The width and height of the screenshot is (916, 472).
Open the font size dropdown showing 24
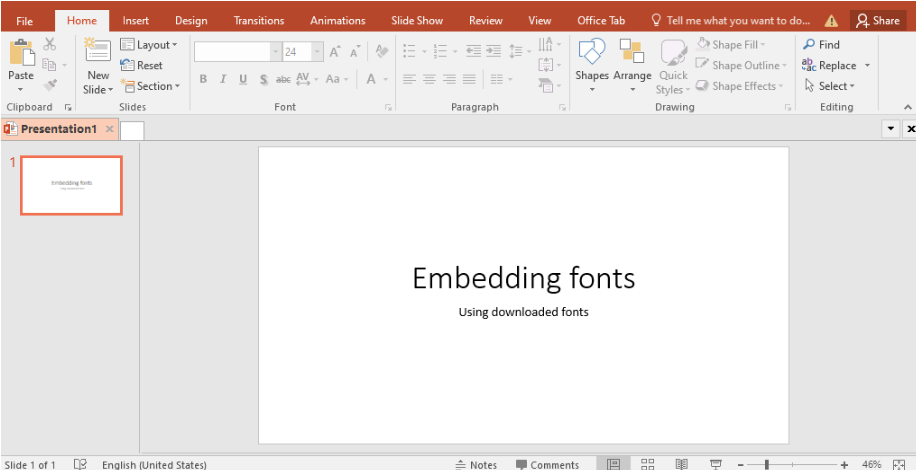point(317,52)
